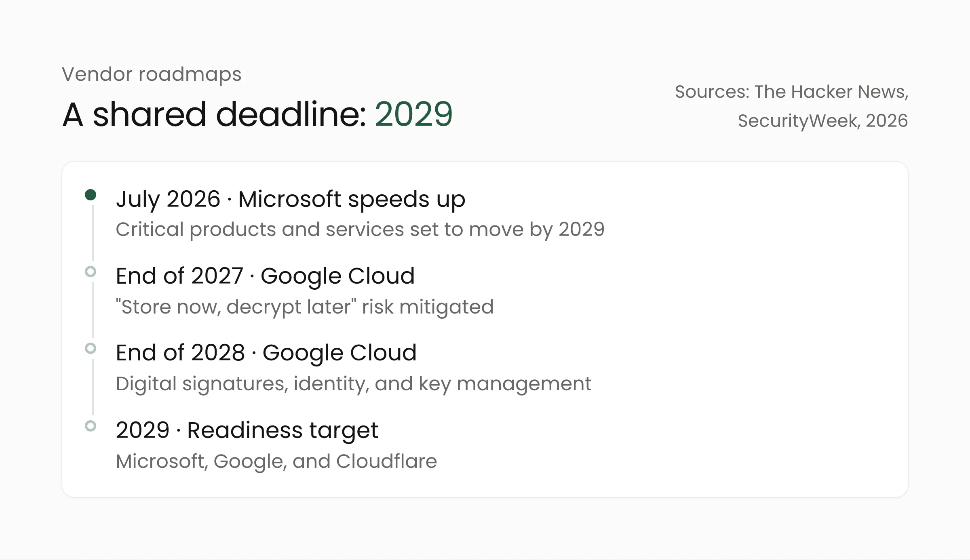Click "Vendor roadmaps" label
Viewport: 970px width, 560px height.
coord(152,74)
